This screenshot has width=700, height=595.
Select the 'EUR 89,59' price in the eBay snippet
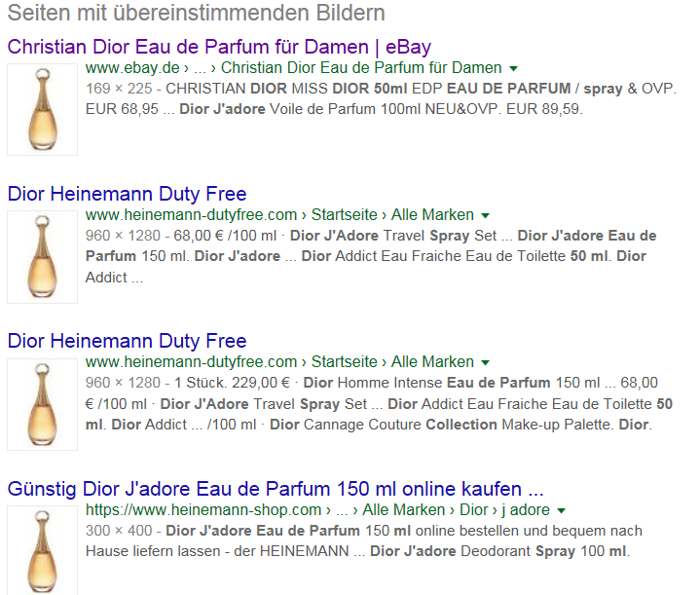click(x=544, y=109)
